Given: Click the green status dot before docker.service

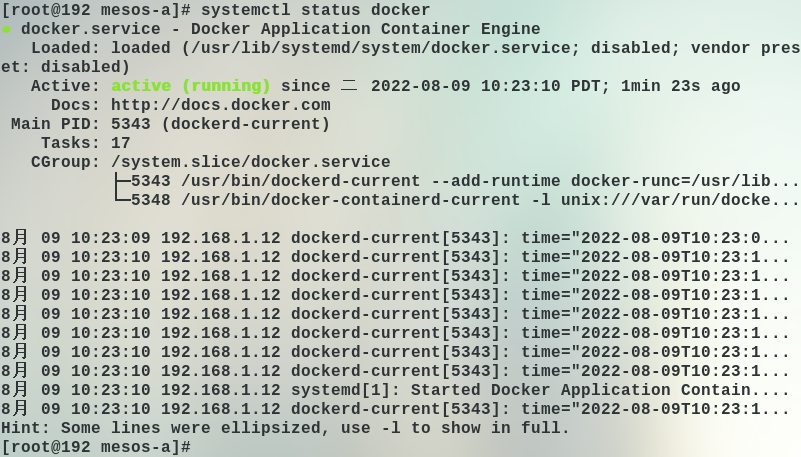Looking at the screenshot, I should (6, 30).
